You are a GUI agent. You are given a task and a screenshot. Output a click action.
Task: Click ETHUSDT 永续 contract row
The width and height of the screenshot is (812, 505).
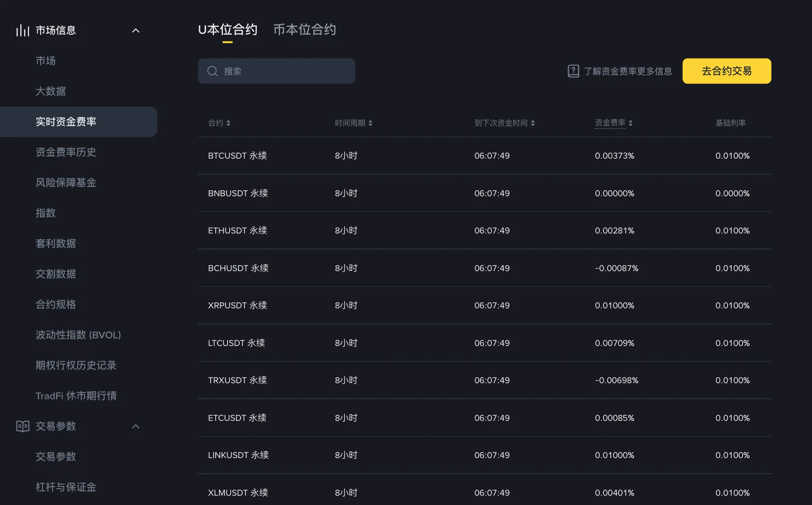[x=485, y=231]
